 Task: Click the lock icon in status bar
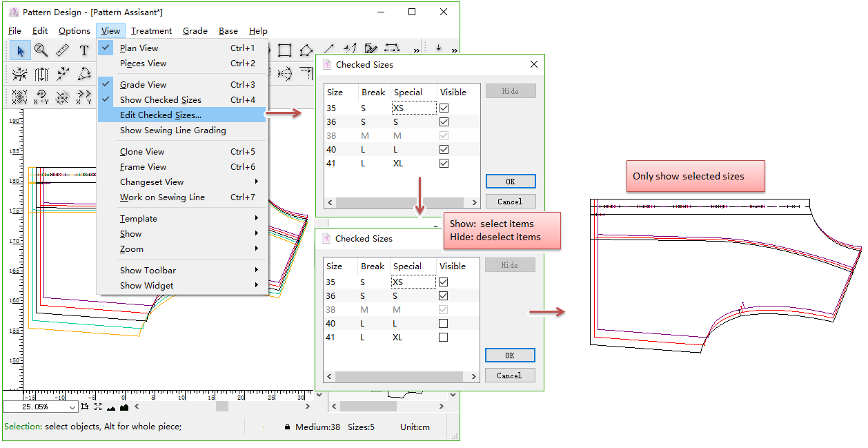point(287,427)
